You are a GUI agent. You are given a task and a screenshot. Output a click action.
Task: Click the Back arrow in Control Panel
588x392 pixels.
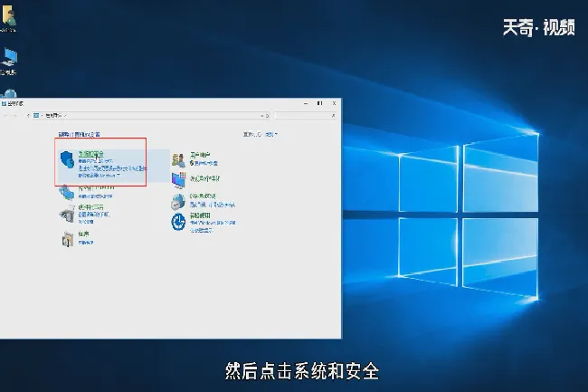5,116
